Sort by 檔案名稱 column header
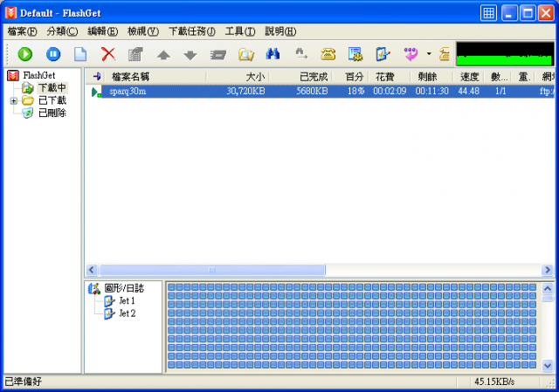The image size is (559, 392). tap(155, 77)
